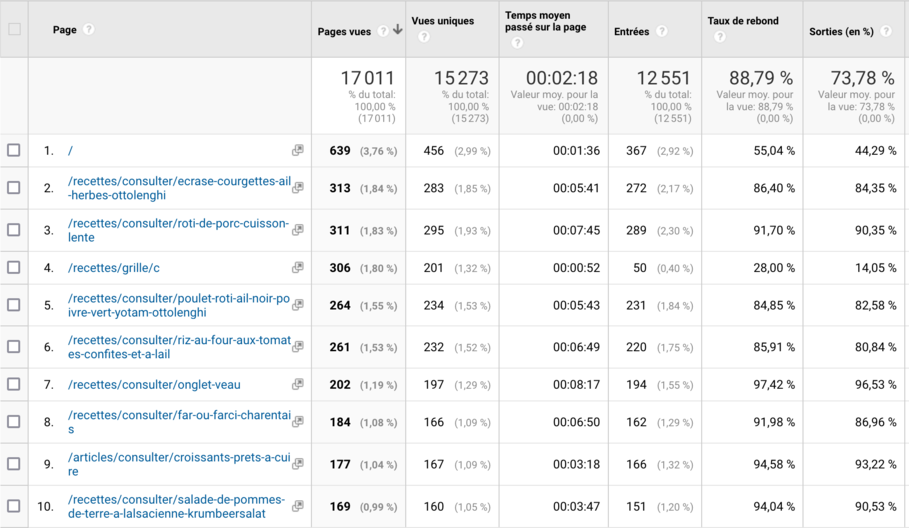Click the root "/" page link

click(x=70, y=151)
